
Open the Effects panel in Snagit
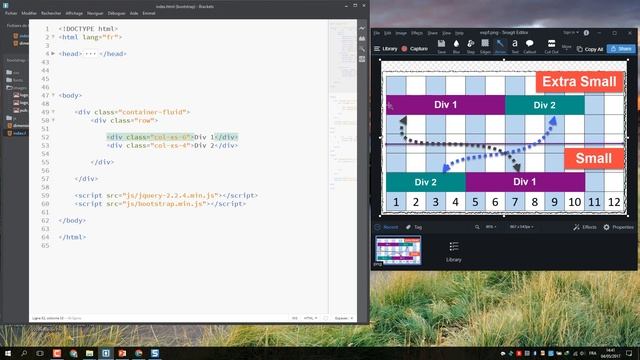point(584,227)
